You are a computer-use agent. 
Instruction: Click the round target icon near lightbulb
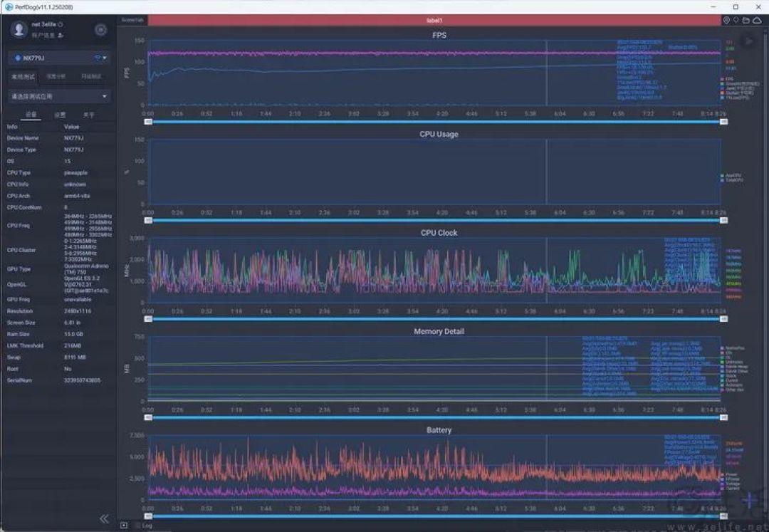click(726, 20)
